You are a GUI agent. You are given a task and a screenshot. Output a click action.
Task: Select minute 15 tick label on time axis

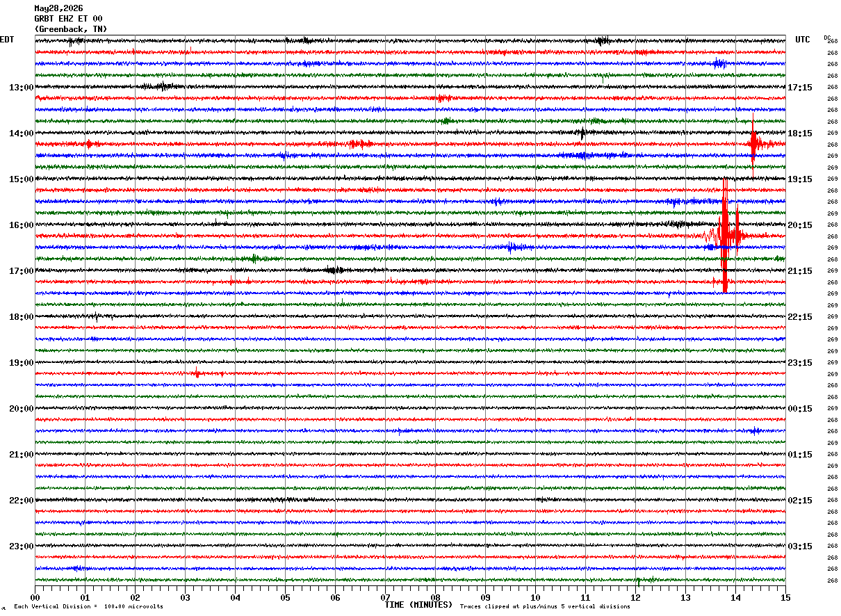[785, 597]
